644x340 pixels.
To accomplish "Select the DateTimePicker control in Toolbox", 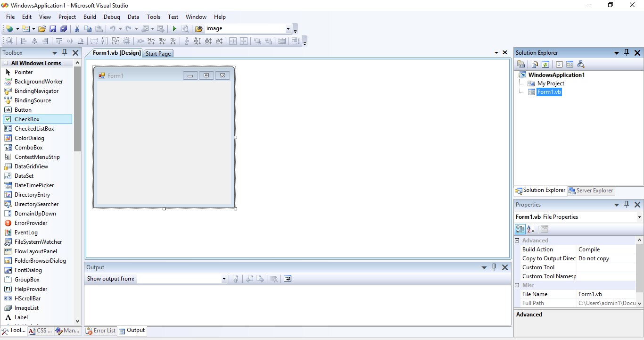I will coord(38,185).
